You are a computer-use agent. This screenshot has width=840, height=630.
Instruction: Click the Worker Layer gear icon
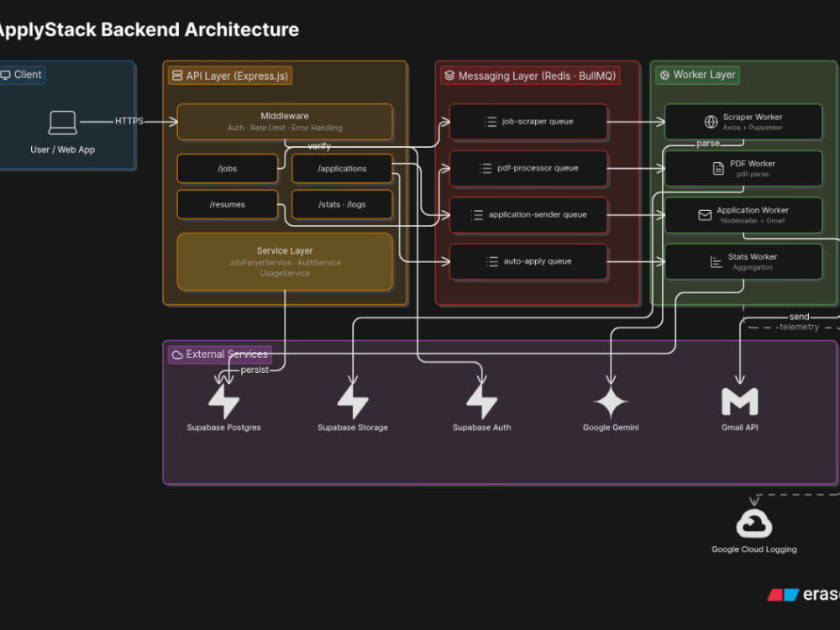click(664, 75)
